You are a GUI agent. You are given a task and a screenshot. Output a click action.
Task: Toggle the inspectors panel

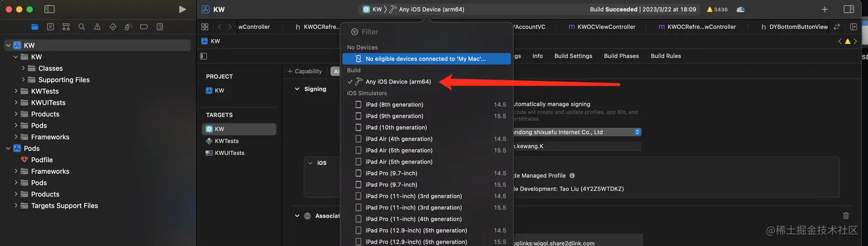tap(848, 9)
